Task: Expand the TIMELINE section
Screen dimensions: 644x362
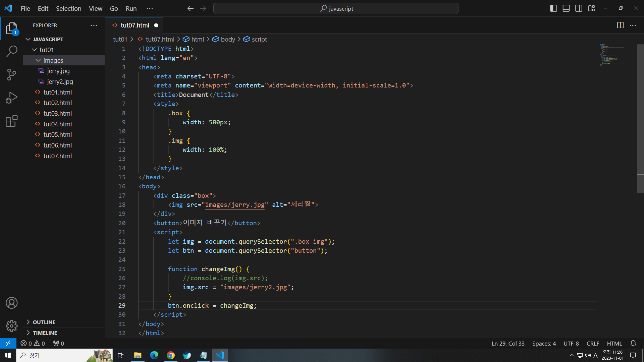Action: coord(45,333)
